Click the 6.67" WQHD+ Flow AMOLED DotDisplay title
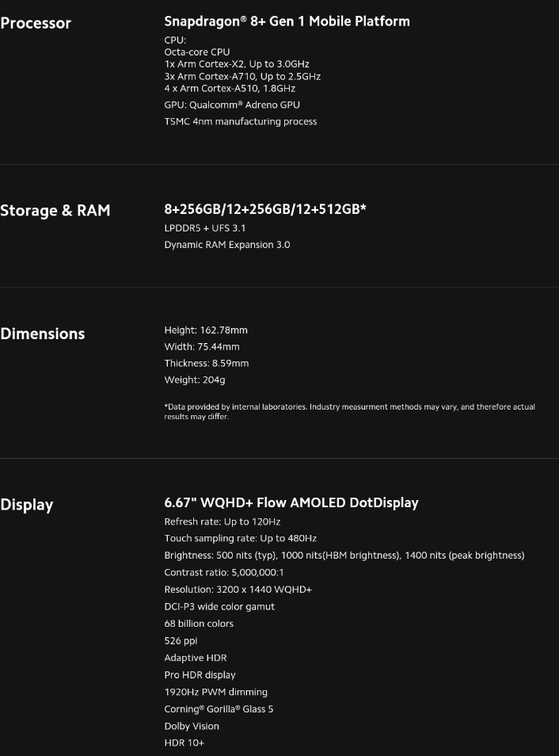 point(291,502)
